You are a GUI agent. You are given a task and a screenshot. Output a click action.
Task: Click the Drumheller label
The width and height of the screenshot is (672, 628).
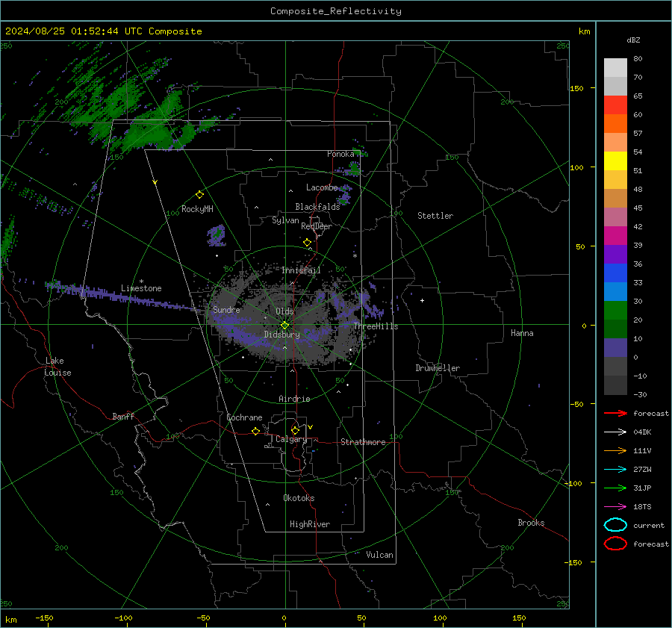click(x=438, y=368)
